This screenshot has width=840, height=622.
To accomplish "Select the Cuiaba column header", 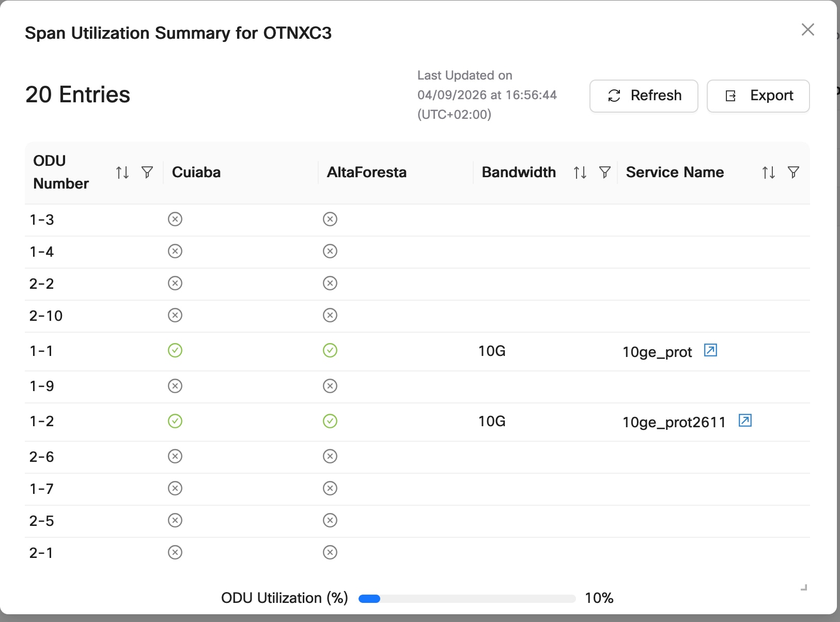I will point(196,172).
